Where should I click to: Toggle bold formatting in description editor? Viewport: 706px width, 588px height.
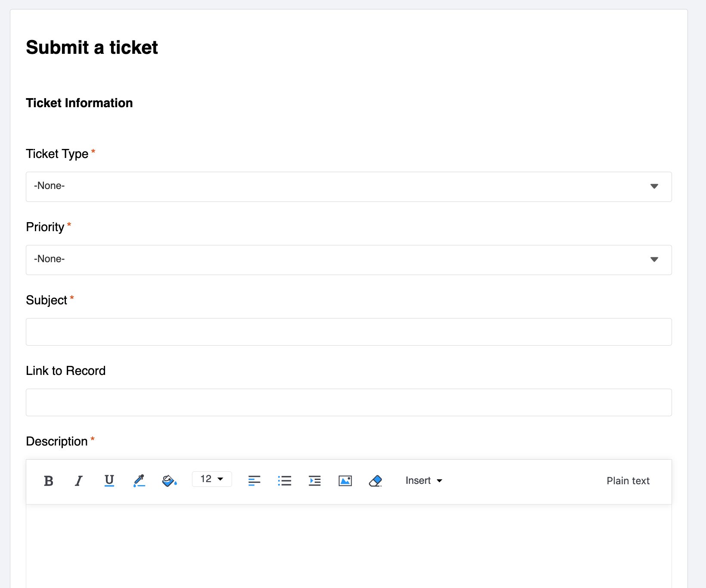coord(49,481)
